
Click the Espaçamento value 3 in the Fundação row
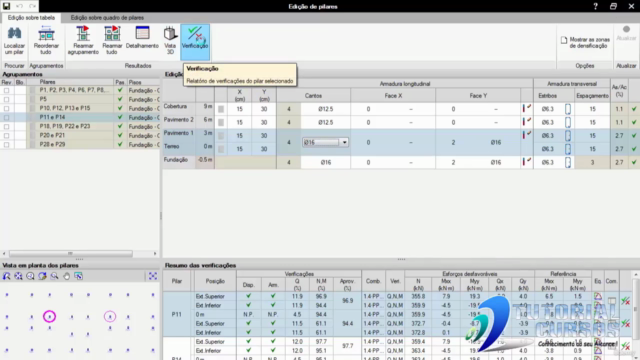pyautogui.click(x=592, y=162)
